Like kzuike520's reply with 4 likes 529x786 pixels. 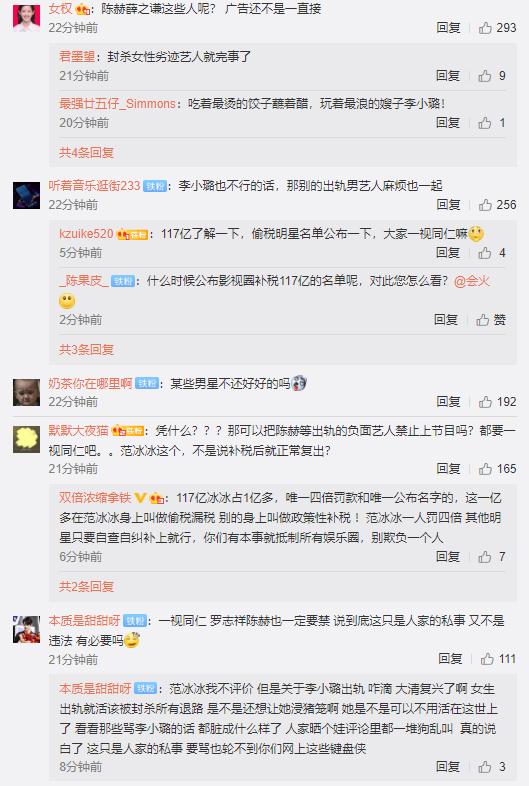coord(491,253)
